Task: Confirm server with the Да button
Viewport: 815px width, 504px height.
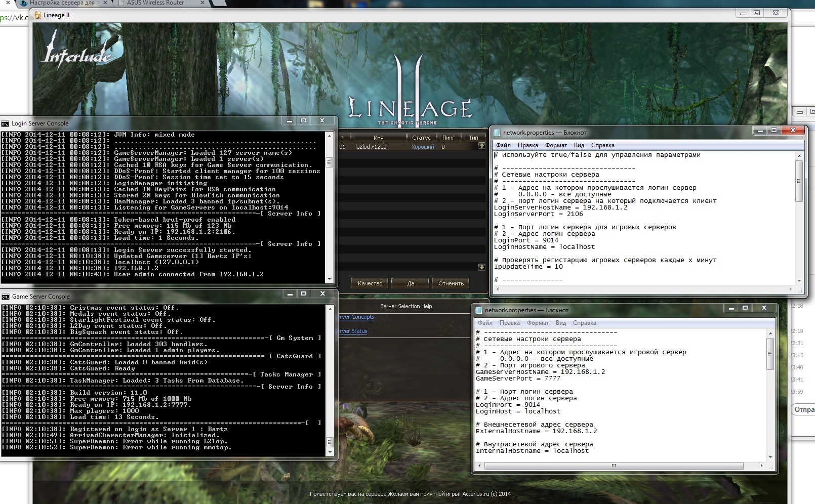Action: (x=411, y=283)
